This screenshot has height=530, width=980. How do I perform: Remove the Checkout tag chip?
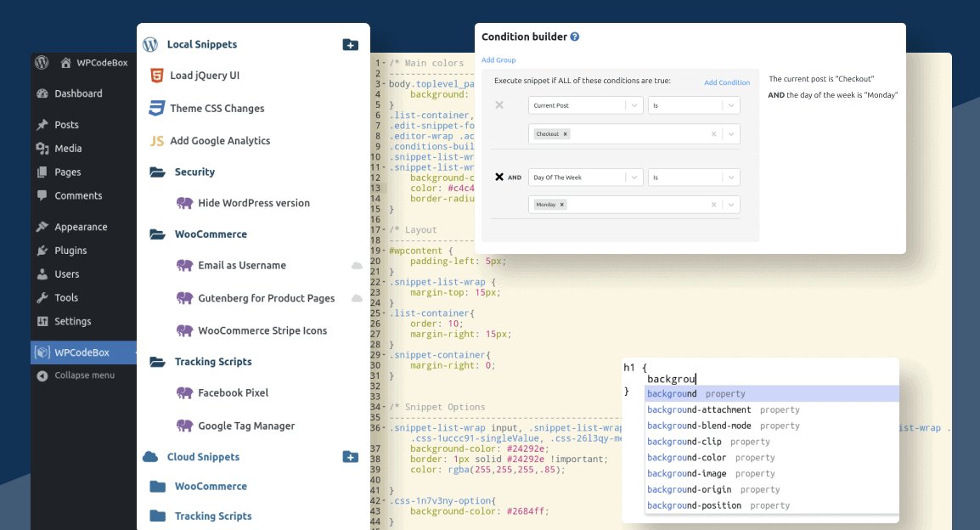tap(565, 133)
